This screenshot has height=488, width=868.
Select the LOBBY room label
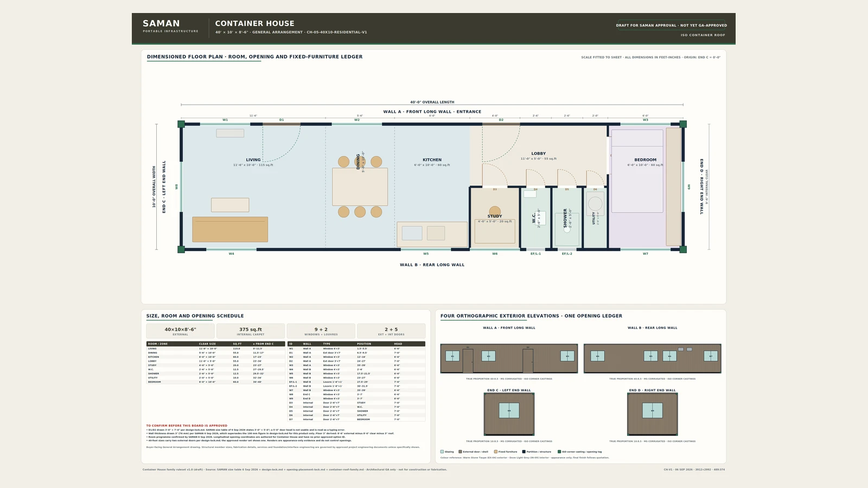[x=538, y=153]
